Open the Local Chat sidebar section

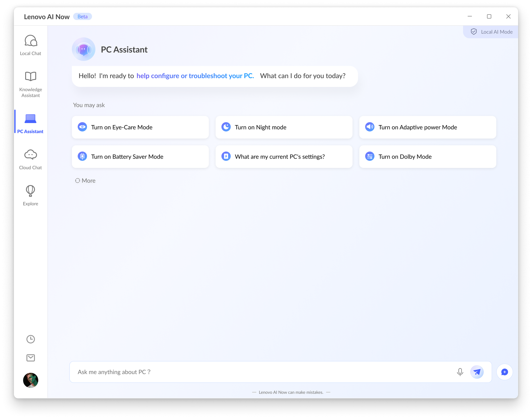(31, 45)
